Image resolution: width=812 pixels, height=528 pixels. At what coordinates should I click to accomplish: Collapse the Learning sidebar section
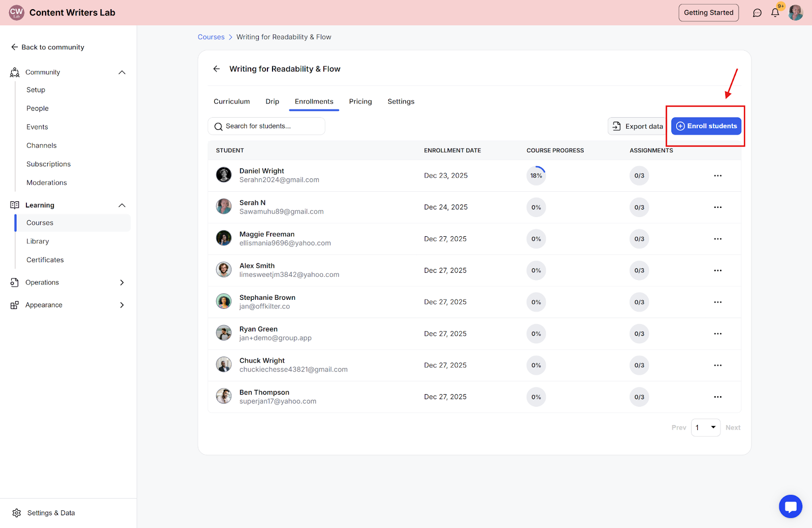(x=122, y=205)
